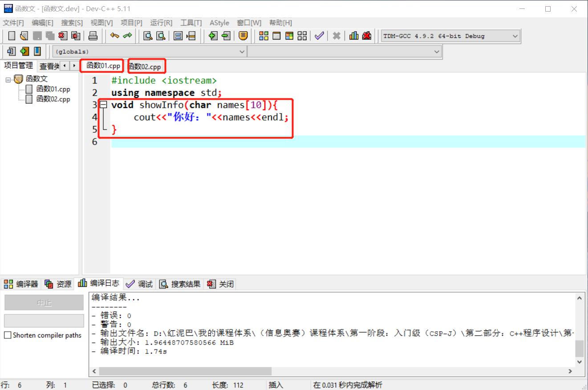The height and width of the screenshot is (390, 588).
Task: Switch to the 查看类 panel tab
Action: click(49, 66)
